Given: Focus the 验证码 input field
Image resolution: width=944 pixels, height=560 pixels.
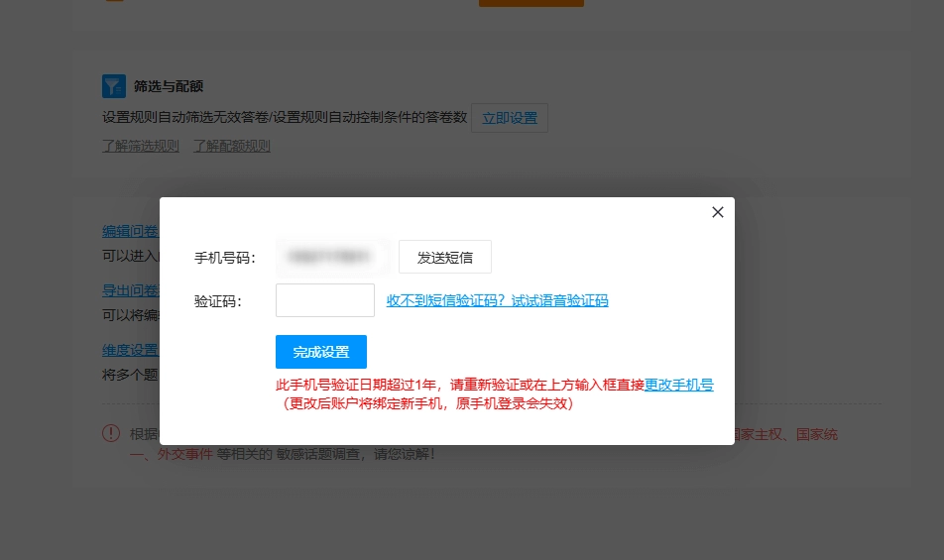Looking at the screenshot, I should tap(325, 300).
